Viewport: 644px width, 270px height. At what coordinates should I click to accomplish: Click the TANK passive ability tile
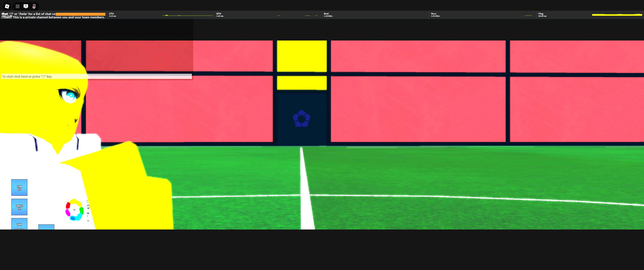pyautogui.click(x=19, y=224)
